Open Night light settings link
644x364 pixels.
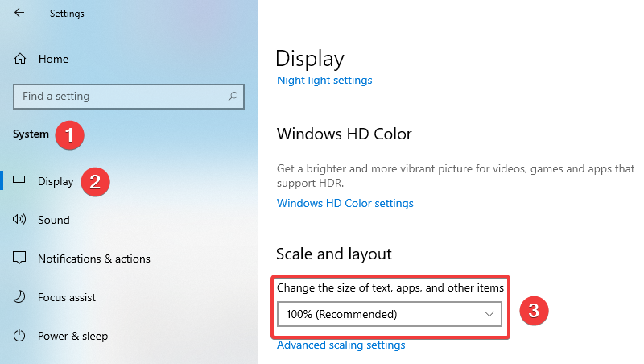point(324,80)
